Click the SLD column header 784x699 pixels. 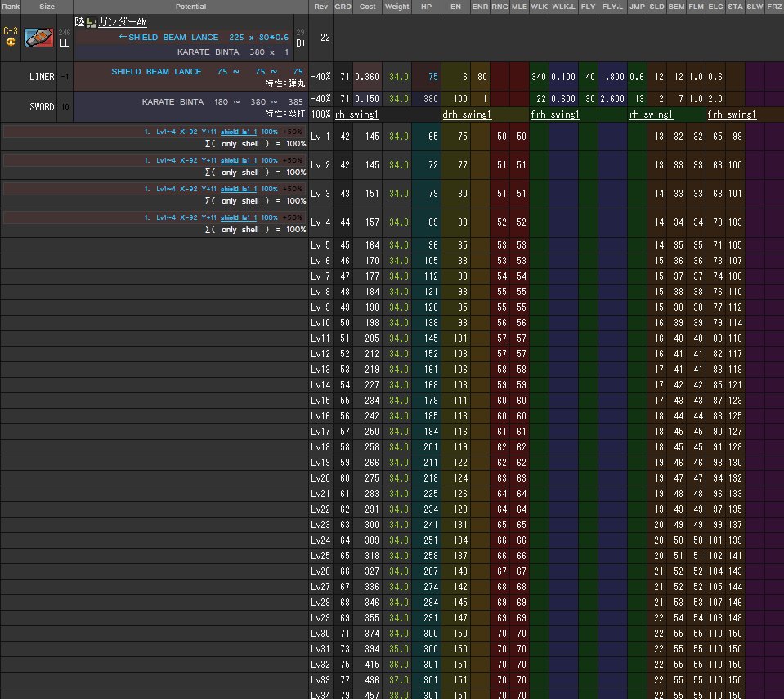click(x=656, y=7)
